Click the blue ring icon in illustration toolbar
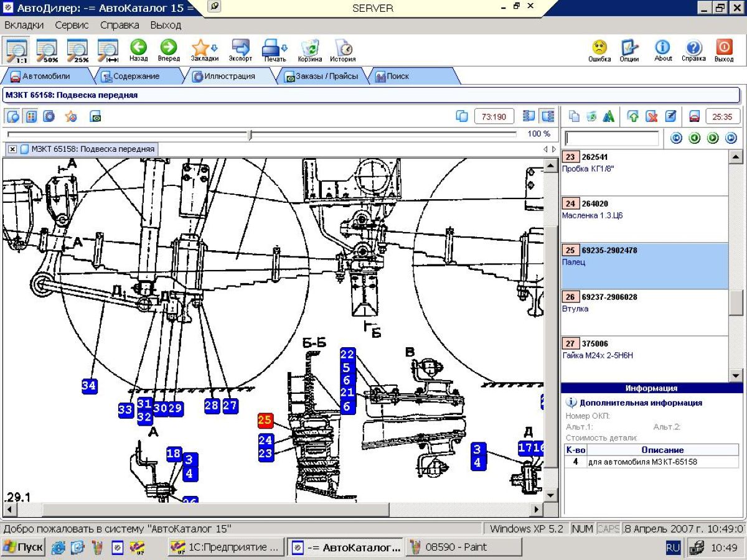Viewport: 747px width, 560px height. coord(48,116)
